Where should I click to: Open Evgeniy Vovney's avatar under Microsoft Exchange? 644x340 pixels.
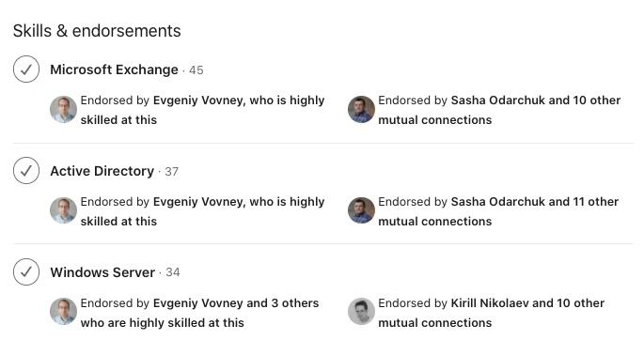tap(63, 110)
